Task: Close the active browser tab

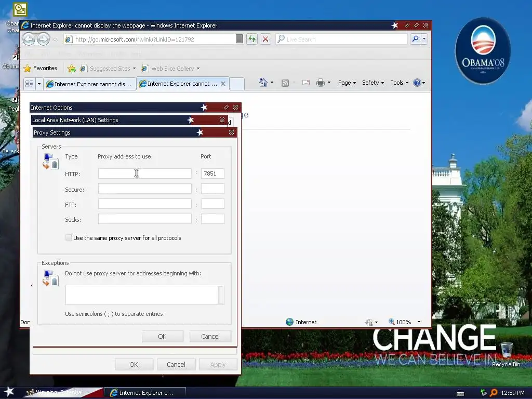Action: [x=223, y=84]
